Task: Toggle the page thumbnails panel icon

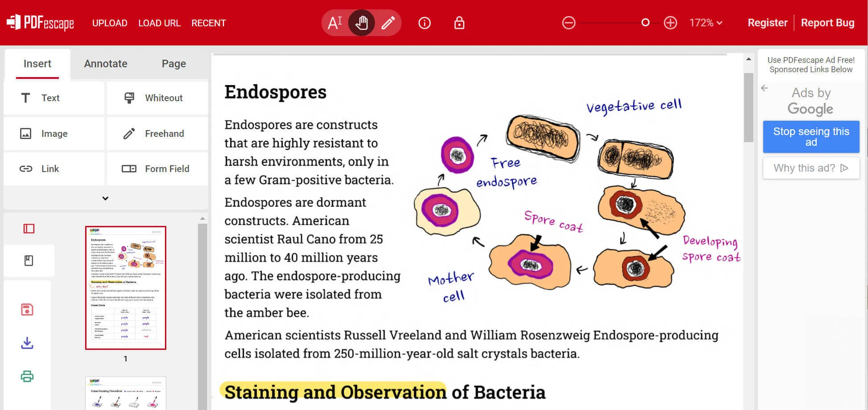Action: coord(29,229)
